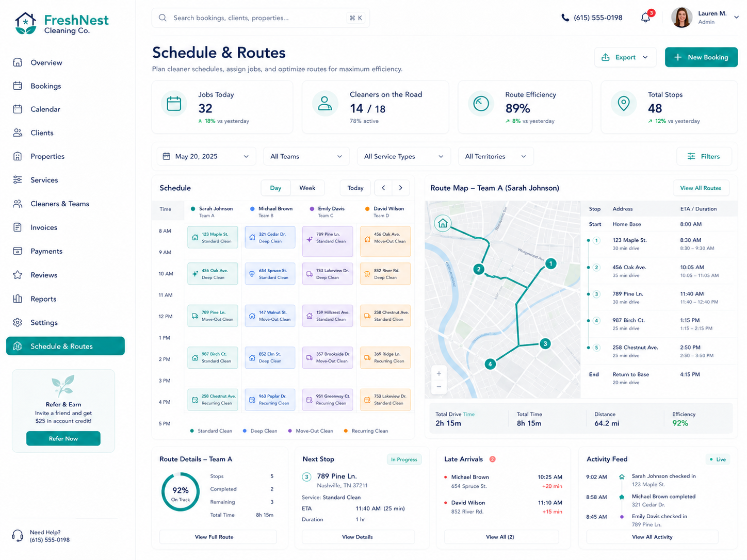Click the Cleaners on the Road person icon
747x560 pixels.
pos(325,103)
